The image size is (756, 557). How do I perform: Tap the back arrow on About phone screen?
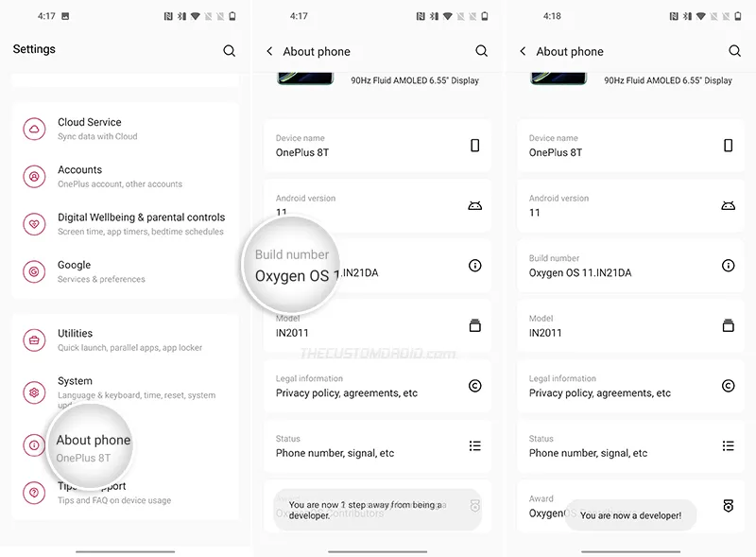pos(268,51)
